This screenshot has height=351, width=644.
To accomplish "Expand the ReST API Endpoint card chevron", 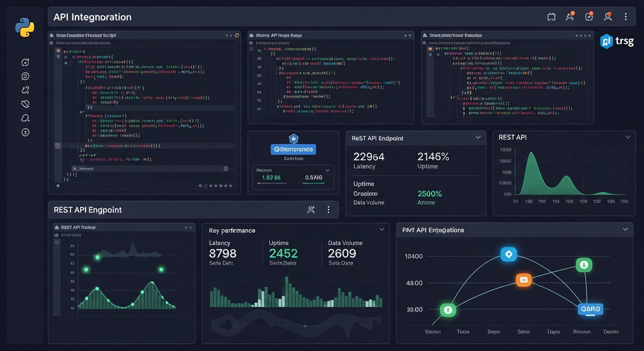I will [x=478, y=138].
